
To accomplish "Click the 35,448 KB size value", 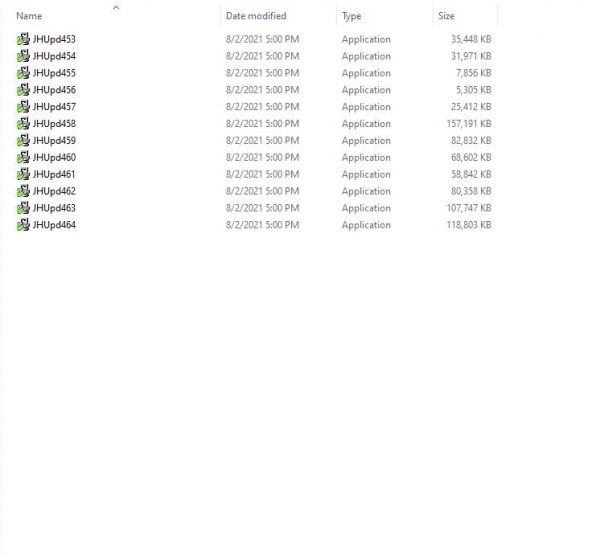I will tap(471, 39).
